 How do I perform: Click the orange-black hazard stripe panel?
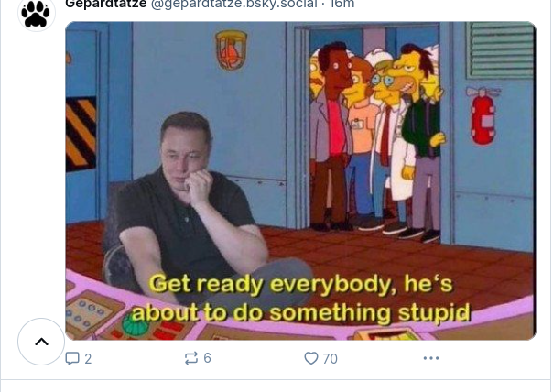[x=81, y=134]
